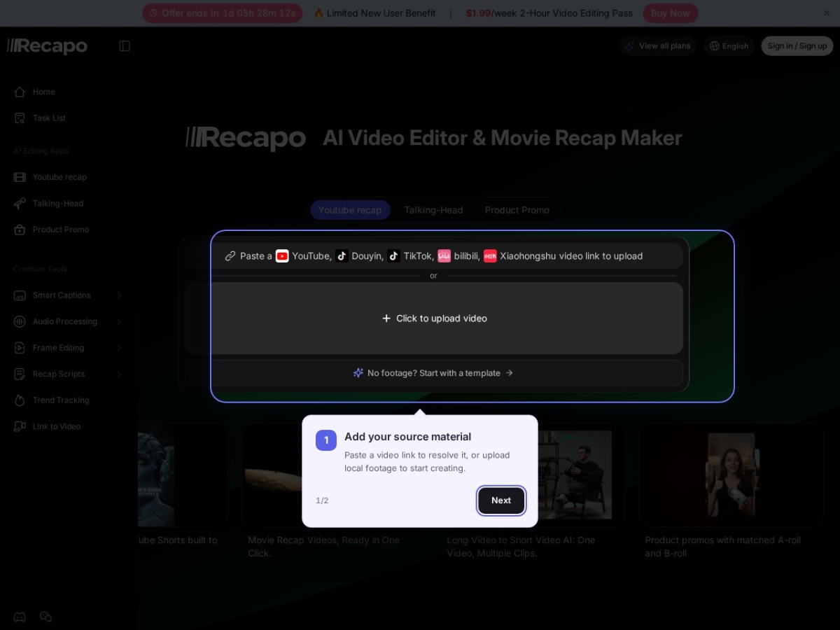Expand Audio Processing submenu arrow
The width and height of the screenshot is (840, 630).
click(x=119, y=321)
